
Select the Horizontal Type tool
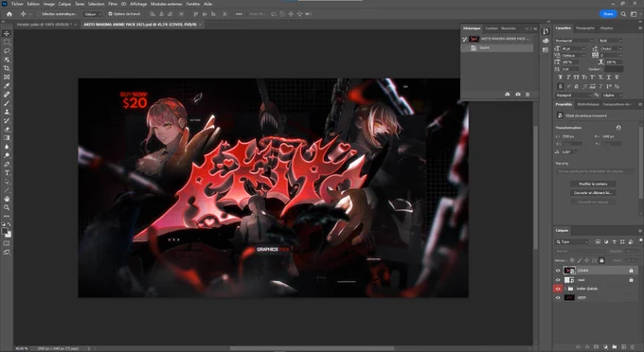7,173
